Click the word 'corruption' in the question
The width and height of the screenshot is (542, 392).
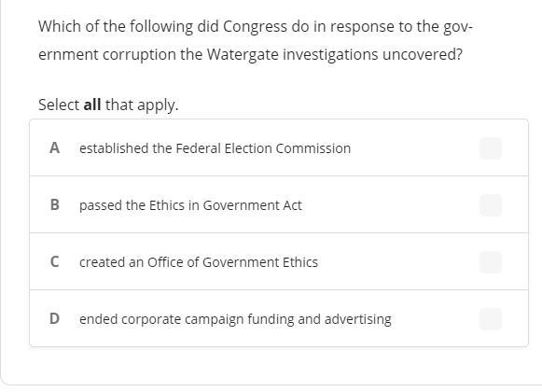click(139, 55)
